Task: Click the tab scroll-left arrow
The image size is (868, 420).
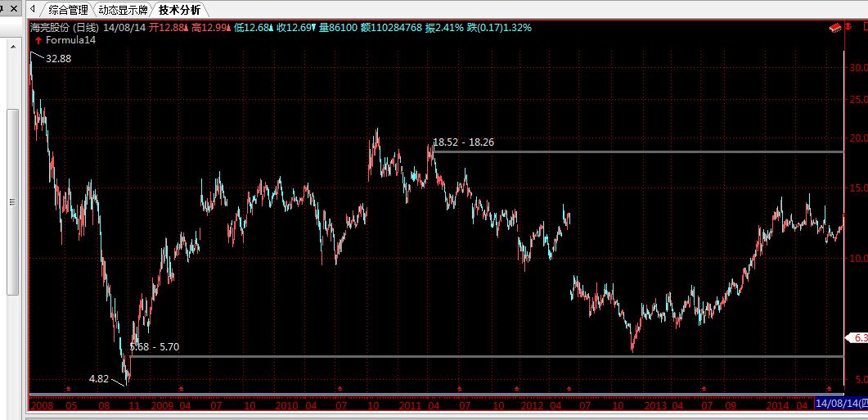Action: [32, 10]
